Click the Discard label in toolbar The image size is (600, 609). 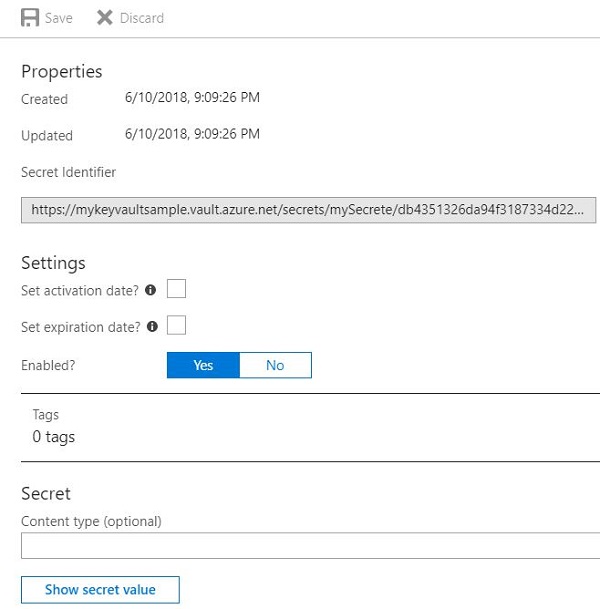coord(141,18)
